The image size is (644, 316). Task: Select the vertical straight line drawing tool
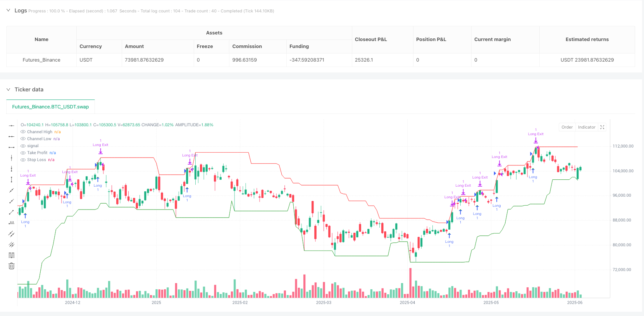pyautogui.click(x=12, y=158)
